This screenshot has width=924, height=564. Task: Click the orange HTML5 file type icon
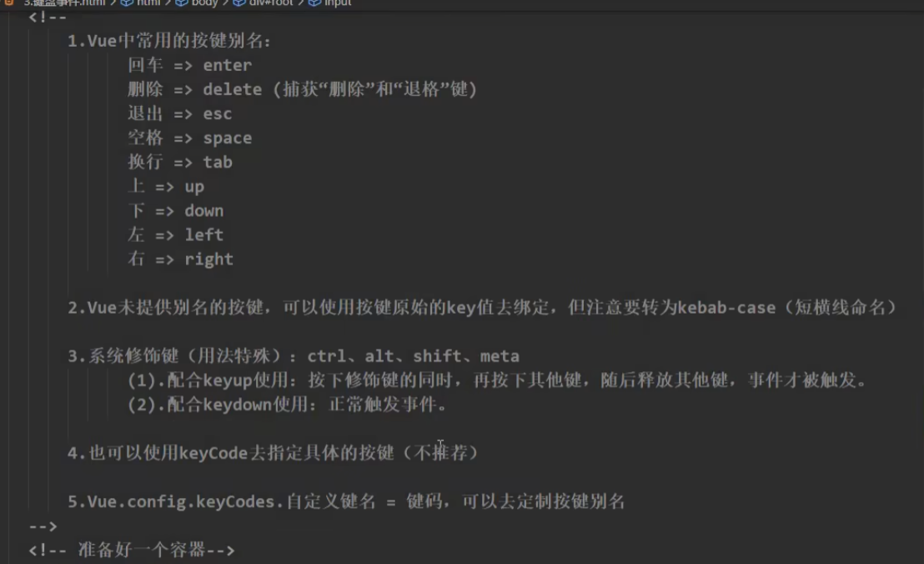pos(8,3)
